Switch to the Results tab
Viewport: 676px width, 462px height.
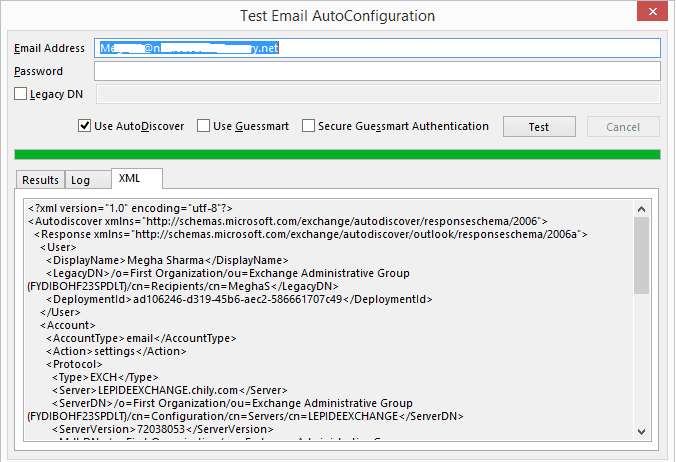click(x=40, y=180)
